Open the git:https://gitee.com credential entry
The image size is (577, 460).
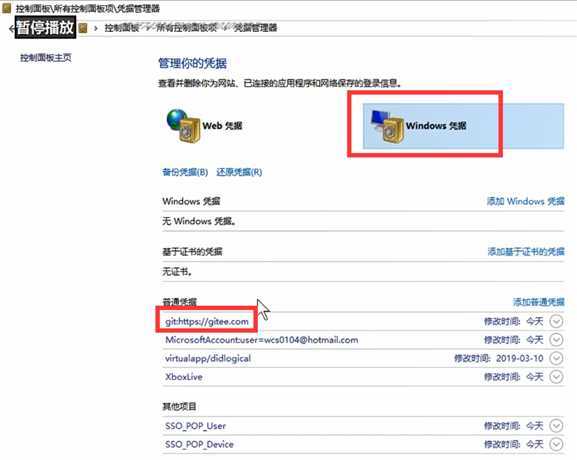click(x=207, y=321)
